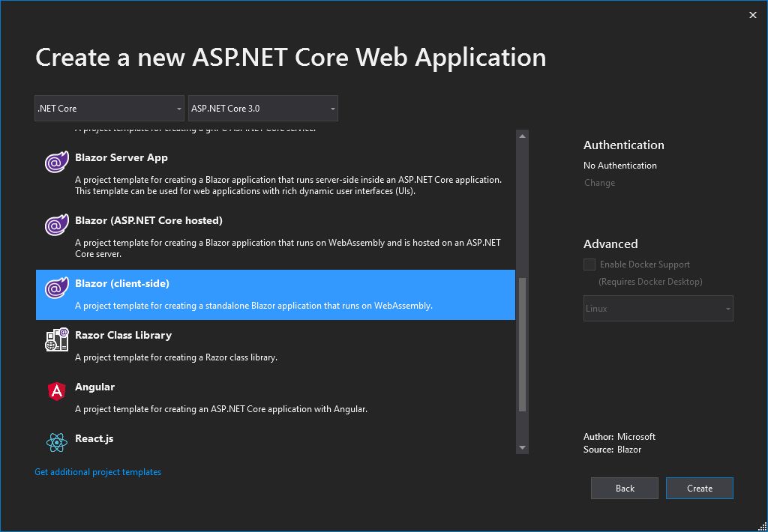Click the template list scrollbar thumb
Screen dimensions: 768x532
(x=523, y=343)
